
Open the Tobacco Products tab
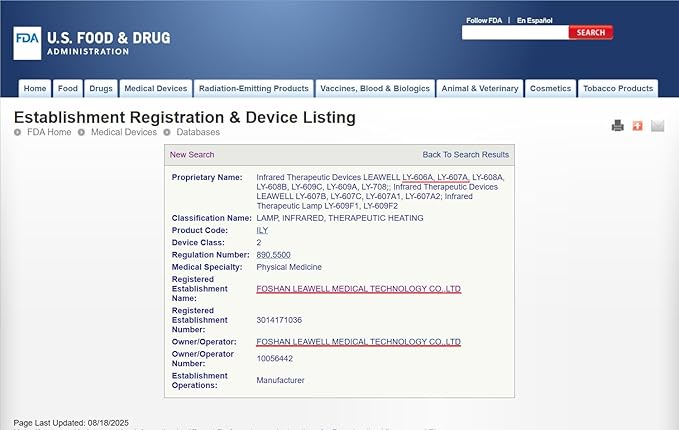618,88
